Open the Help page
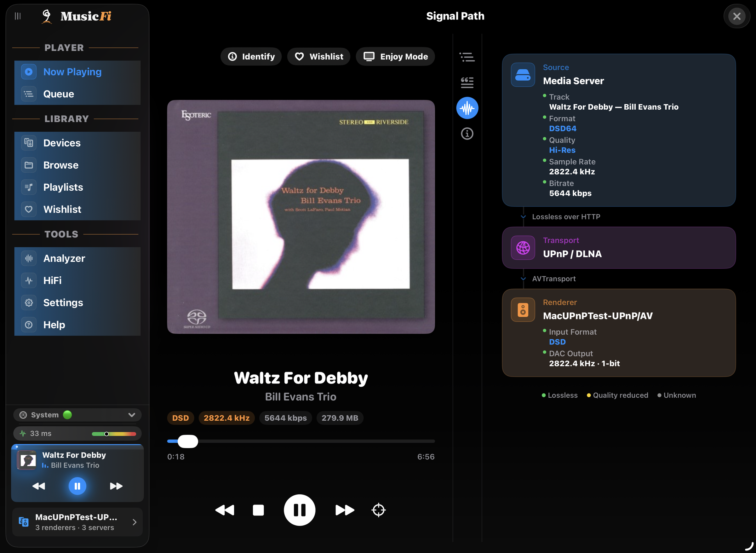 (77, 324)
